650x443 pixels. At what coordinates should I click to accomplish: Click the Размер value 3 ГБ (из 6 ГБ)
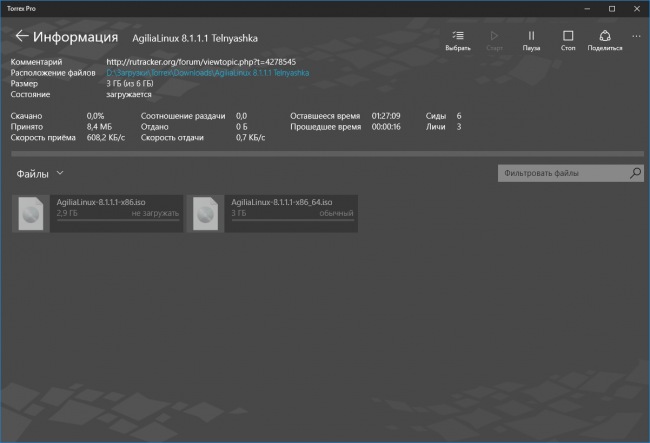(130, 84)
